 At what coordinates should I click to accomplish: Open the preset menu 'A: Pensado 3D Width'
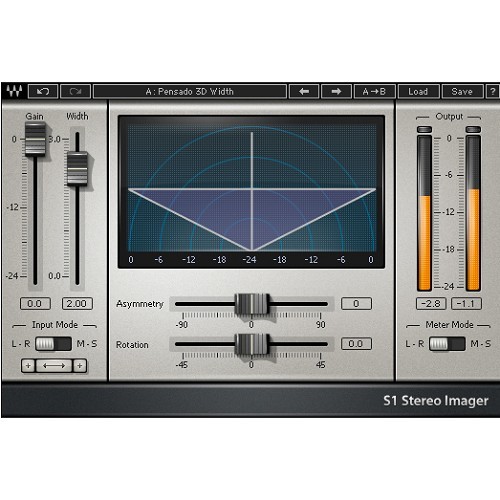point(190,91)
